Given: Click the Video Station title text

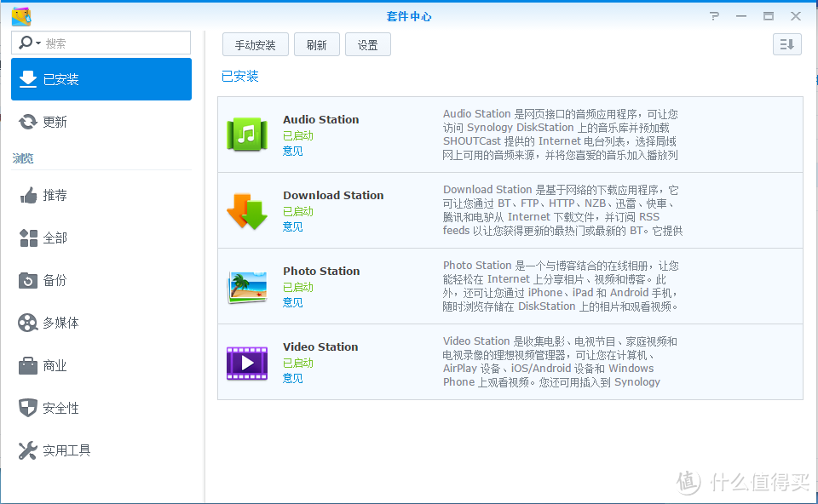Looking at the screenshot, I should point(320,346).
